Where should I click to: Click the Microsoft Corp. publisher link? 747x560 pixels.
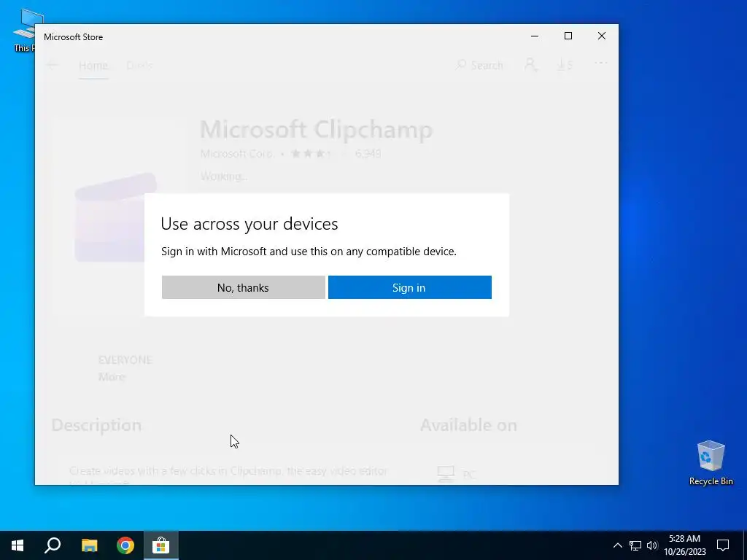[x=237, y=153]
